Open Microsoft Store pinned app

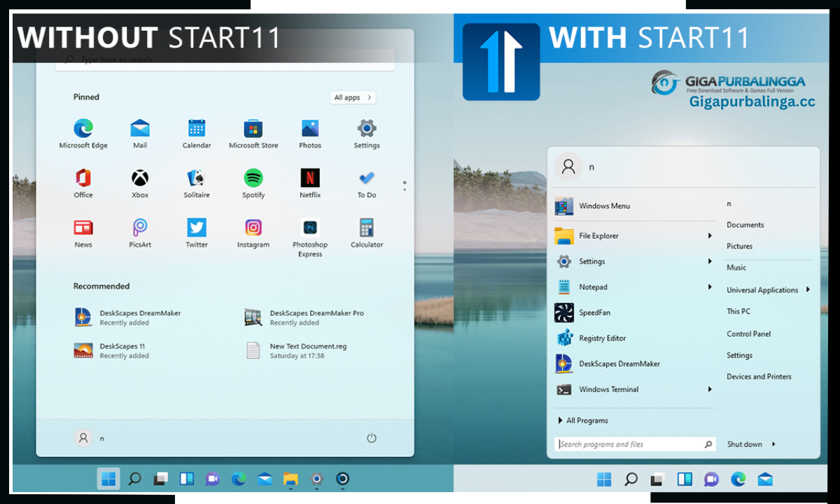(x=253, y=134)
